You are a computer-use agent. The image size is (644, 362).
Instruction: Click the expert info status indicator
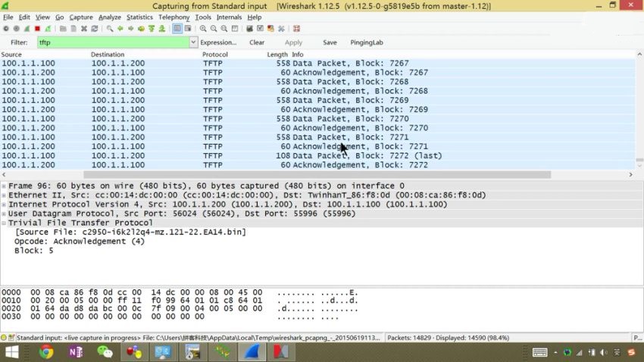tap(4, 338)
